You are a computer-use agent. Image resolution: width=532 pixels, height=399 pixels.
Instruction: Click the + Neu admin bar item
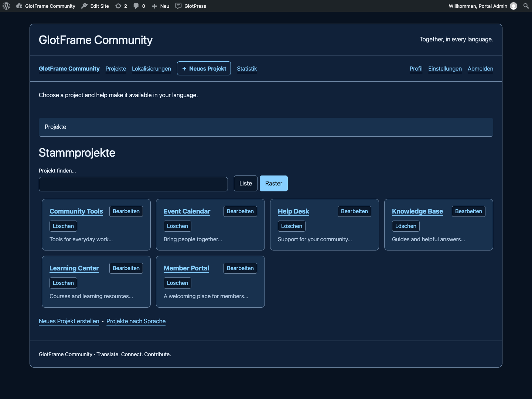click(161, 6)
